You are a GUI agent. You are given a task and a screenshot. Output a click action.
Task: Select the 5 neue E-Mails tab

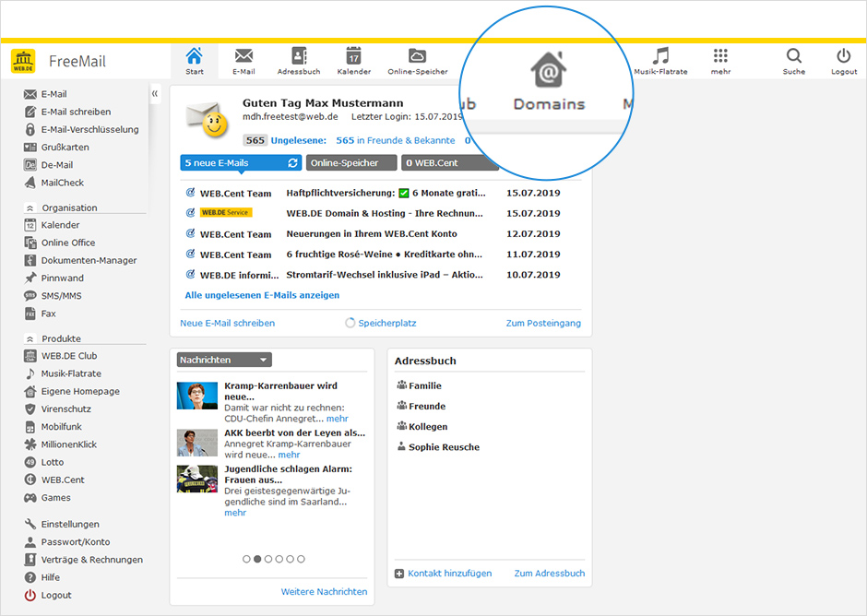(x=241, y=163)
